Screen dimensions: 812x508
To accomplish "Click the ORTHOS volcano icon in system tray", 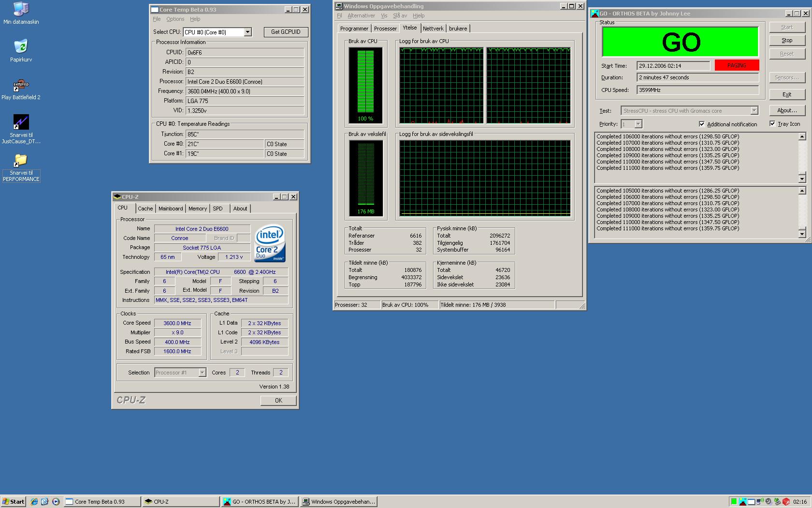I will pyautogui.click(x=743, y=502).
